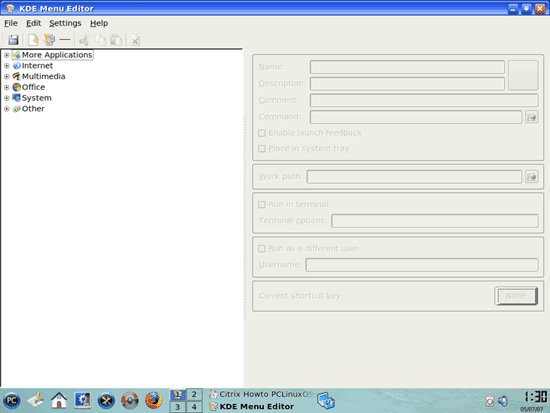The width and height of the screenshot is (550, 413).
Task: Click the Multimedia category icon
Action: click(x=16, y=76)
